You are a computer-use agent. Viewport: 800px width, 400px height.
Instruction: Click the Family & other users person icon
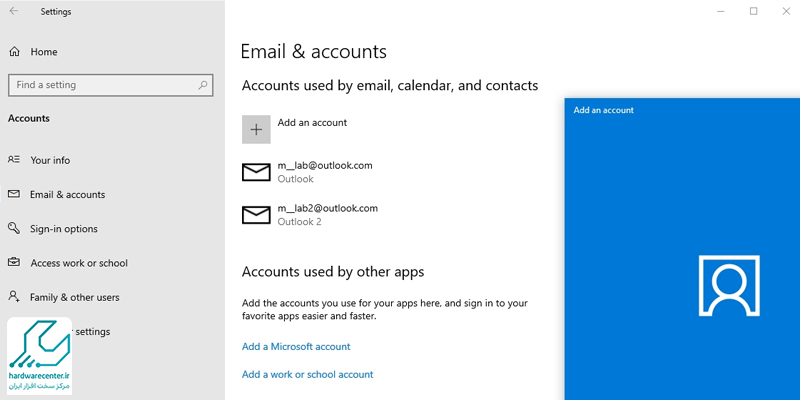click(14, 296)
